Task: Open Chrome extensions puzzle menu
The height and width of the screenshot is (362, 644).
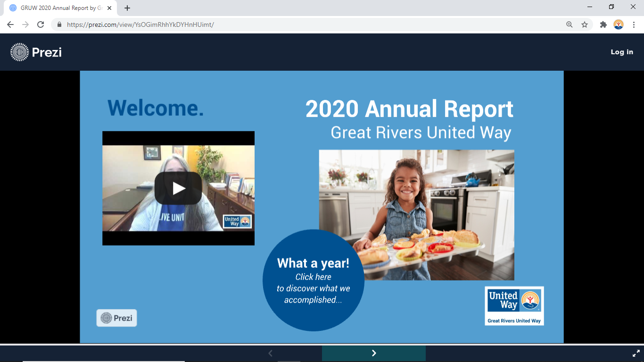Action: pos(603,25)
